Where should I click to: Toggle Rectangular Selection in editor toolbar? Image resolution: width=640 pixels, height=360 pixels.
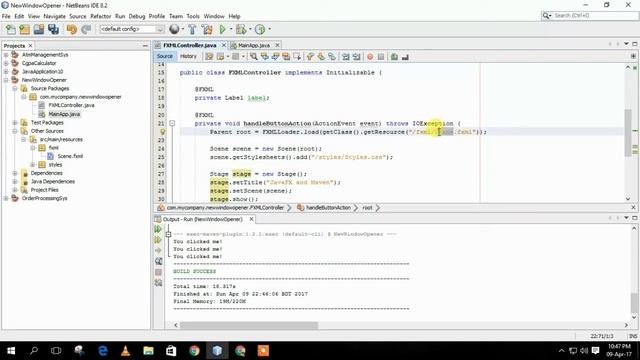pyautogui.click(x=297, y=57)
